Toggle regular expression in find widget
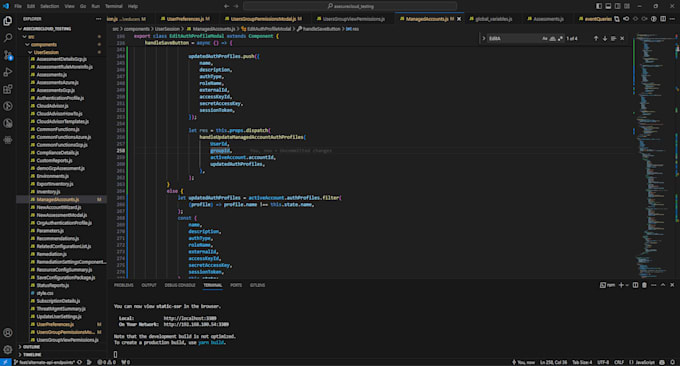Screen dimensions: 680x366 (x=560, y=39)
